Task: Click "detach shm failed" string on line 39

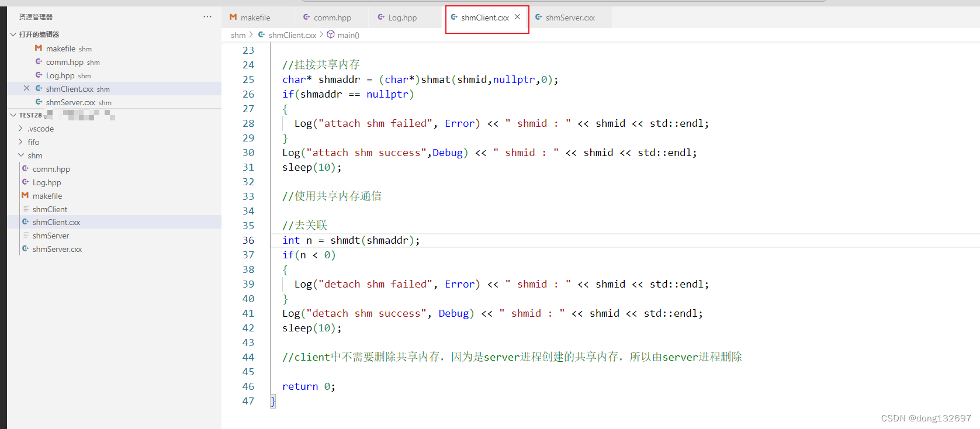Action: [x=378, y=284]
